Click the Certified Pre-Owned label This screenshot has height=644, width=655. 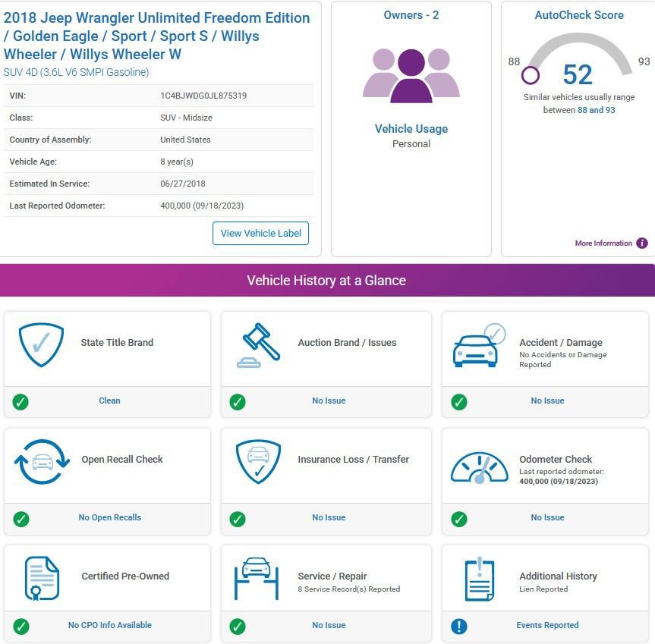[x=125, y=576]
